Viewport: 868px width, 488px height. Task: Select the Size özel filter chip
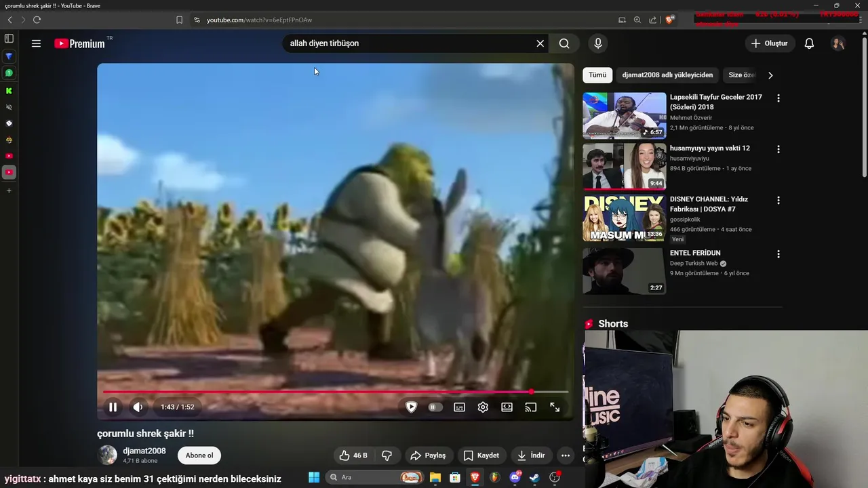pos(741,75)
